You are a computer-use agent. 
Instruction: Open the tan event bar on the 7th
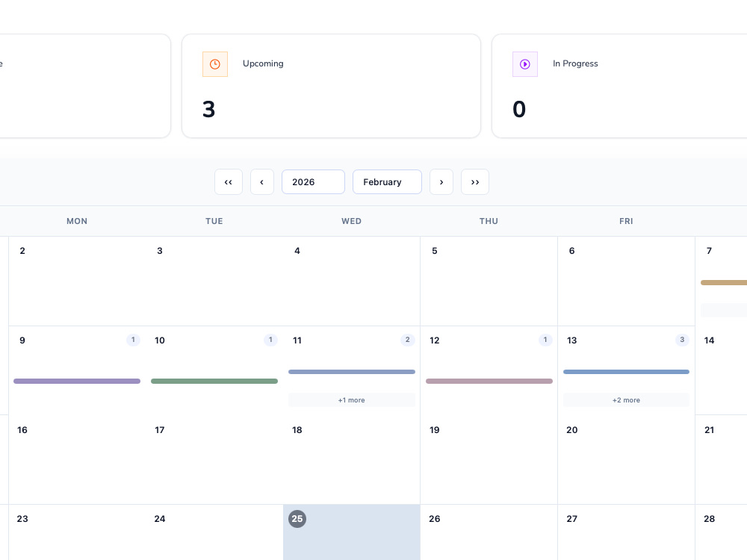pyautogui.click(x=724, y=283)
